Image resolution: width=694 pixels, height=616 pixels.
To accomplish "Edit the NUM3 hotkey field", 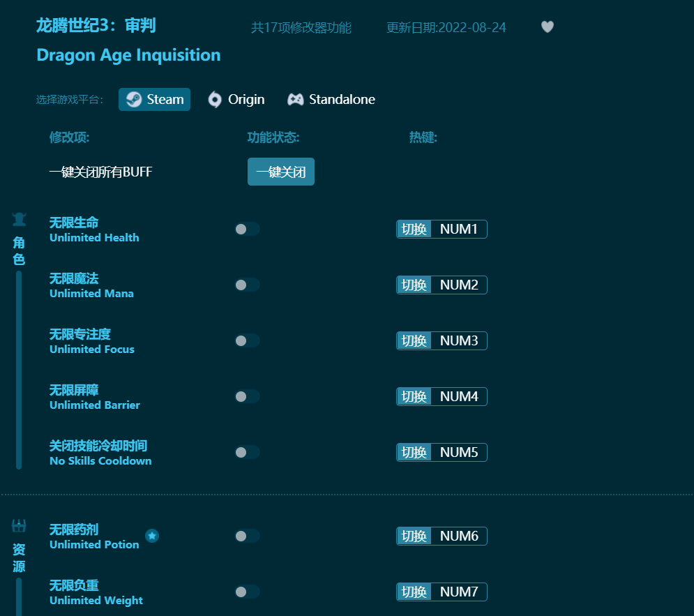I will tap(459, 340).
